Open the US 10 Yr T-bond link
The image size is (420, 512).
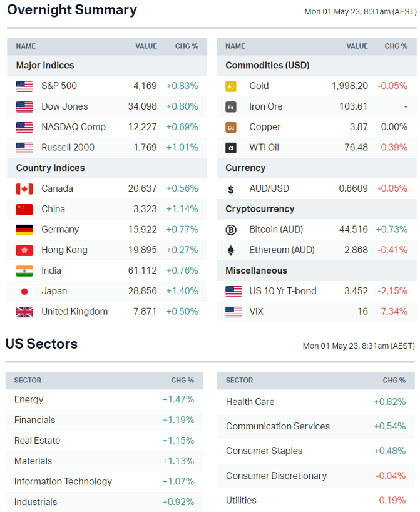pos(282,291)
